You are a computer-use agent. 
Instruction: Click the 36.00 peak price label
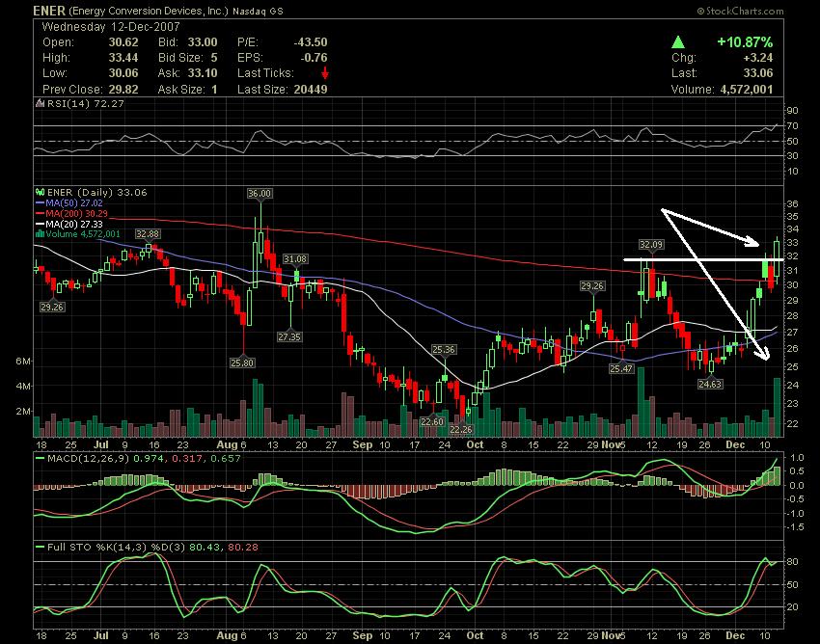point(260,194)
